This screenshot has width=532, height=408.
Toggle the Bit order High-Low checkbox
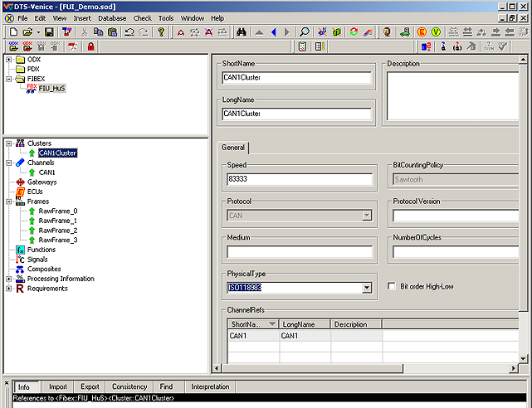pos(392,286)
